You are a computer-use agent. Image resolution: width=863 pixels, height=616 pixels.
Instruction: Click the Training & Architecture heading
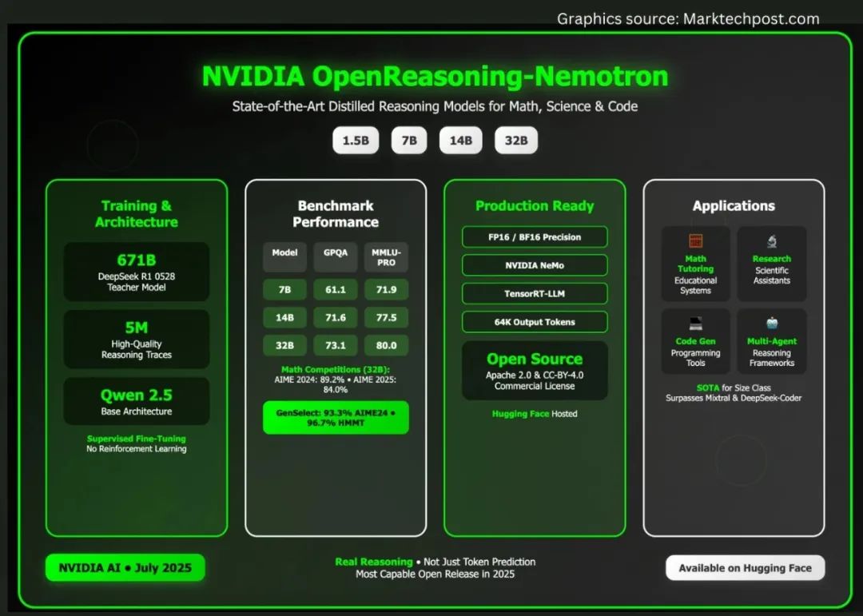(137, 213)
